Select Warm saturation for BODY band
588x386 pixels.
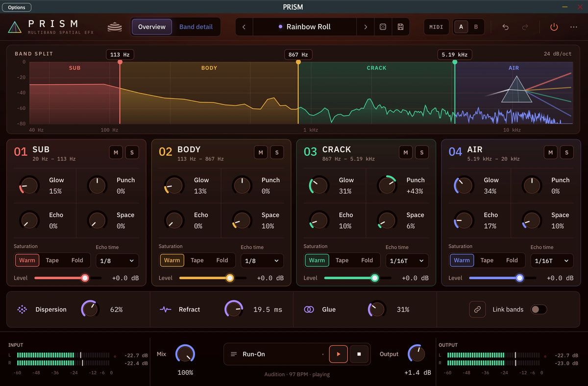tap(172, 260)
